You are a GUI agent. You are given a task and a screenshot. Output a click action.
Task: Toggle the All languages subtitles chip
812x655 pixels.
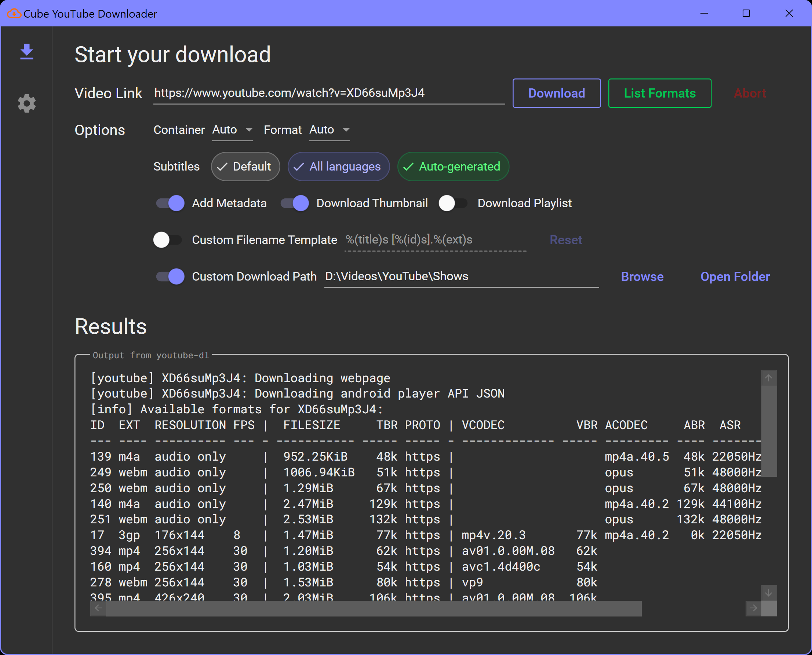[339, 167]
